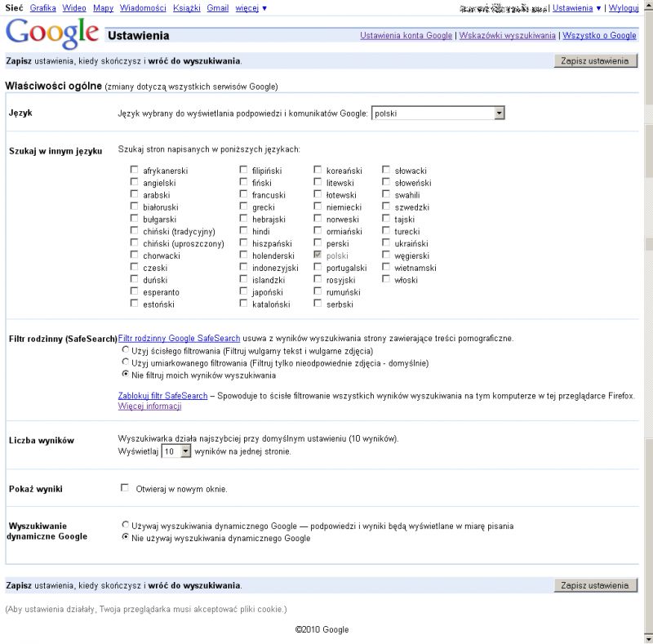Image resolution: width=653 pixels, height=644 pixels.
Task: Open the 'więcej' dropdown menu
Action: tap(251, 8)
